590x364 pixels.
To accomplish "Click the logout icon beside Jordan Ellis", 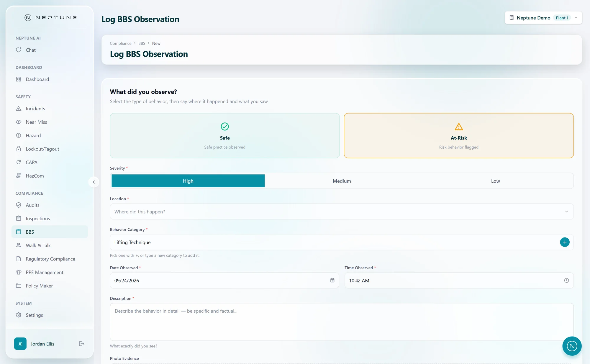I will point(82,344).
